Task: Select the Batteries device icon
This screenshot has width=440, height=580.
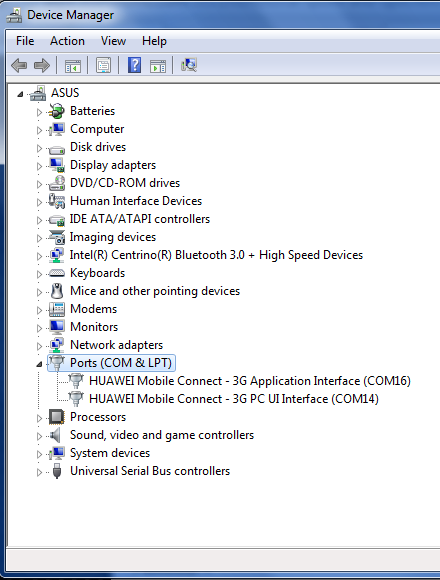Action: [x=57, y=111]
